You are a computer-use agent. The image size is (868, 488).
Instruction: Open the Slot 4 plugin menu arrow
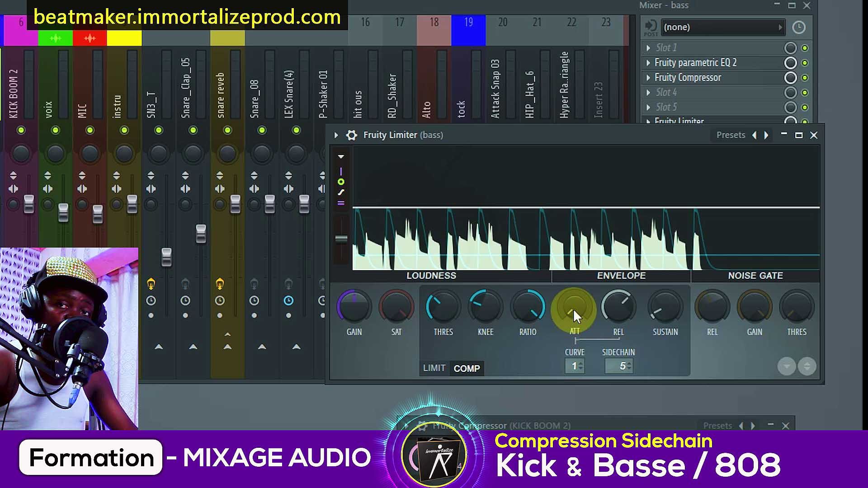click(648, 93)
